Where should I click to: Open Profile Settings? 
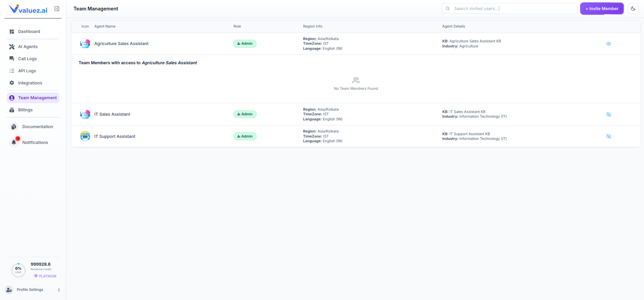pyautogui.click(x=33, y=290)
